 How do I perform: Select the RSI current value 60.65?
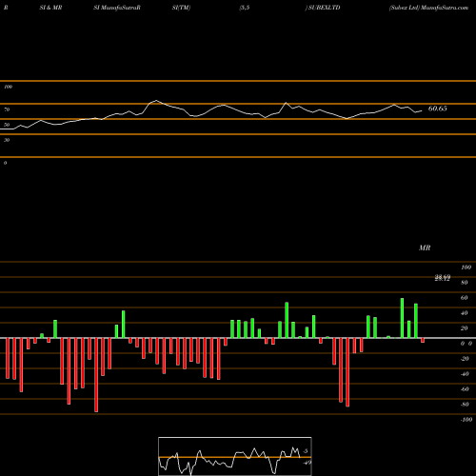[438, 109]
